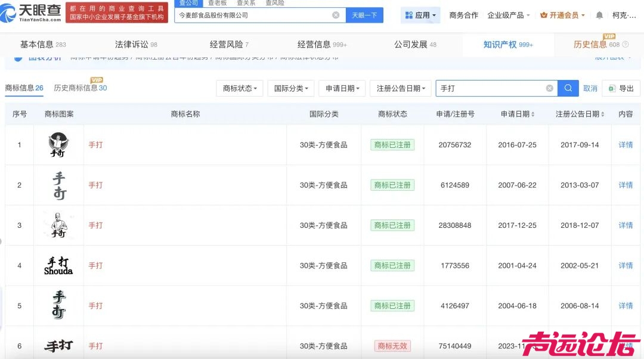Screen dimensions: 644x359
Task: Open the 基本信息 section tab
Action: (43, 44)
